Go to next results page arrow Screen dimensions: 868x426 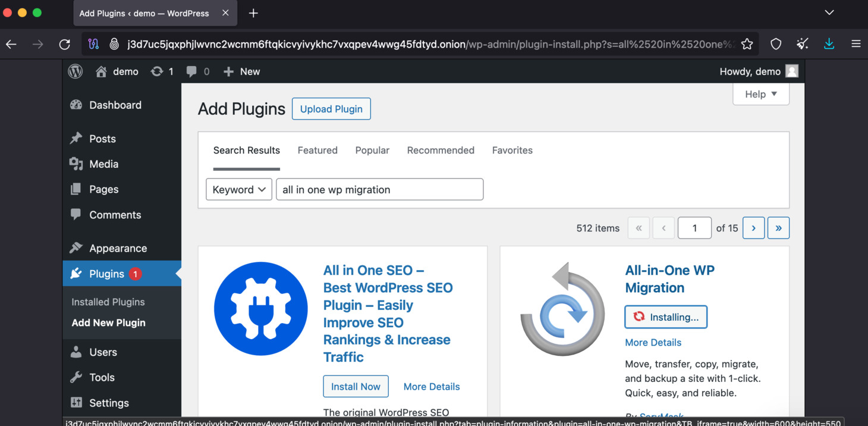point(753,228)
